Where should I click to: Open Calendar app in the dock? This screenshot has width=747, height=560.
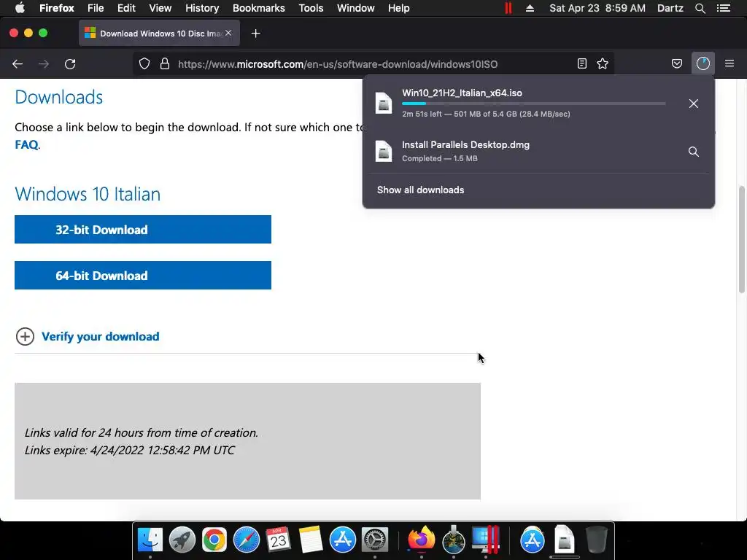tap(278, 540)
